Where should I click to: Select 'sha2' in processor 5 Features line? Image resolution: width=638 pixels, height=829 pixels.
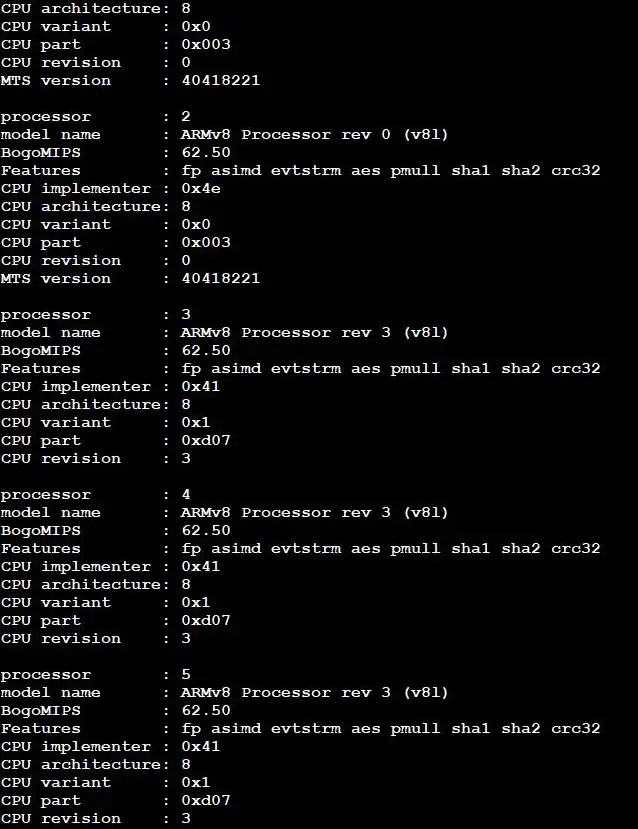point(521,729)
